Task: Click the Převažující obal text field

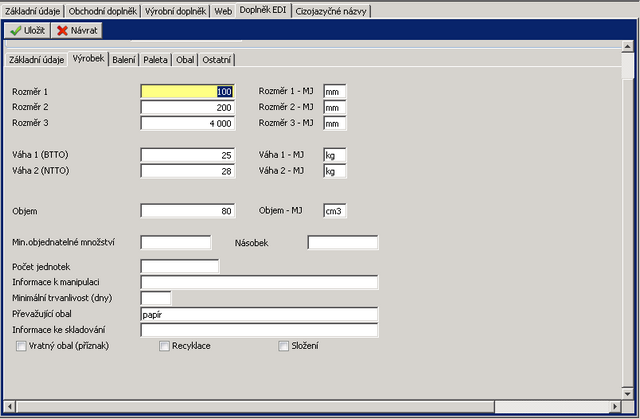Action: [x=259, y=314]
